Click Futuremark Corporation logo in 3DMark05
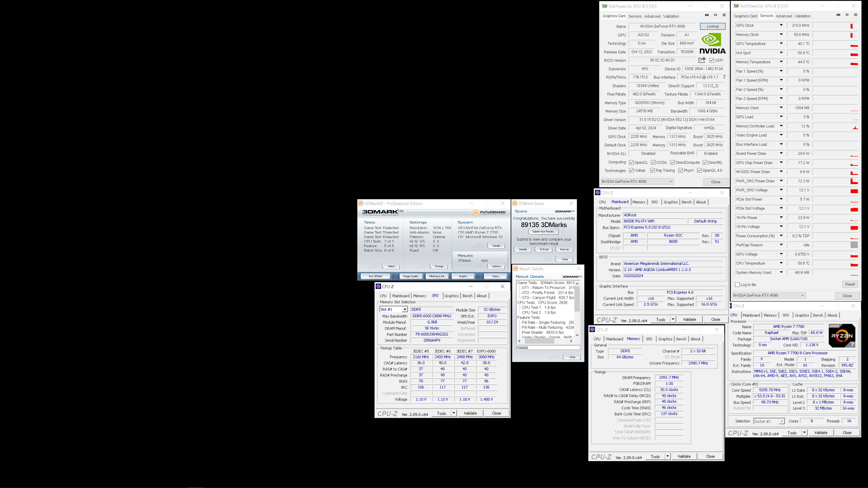Screen dimensions: 868x488 point(489,213)
